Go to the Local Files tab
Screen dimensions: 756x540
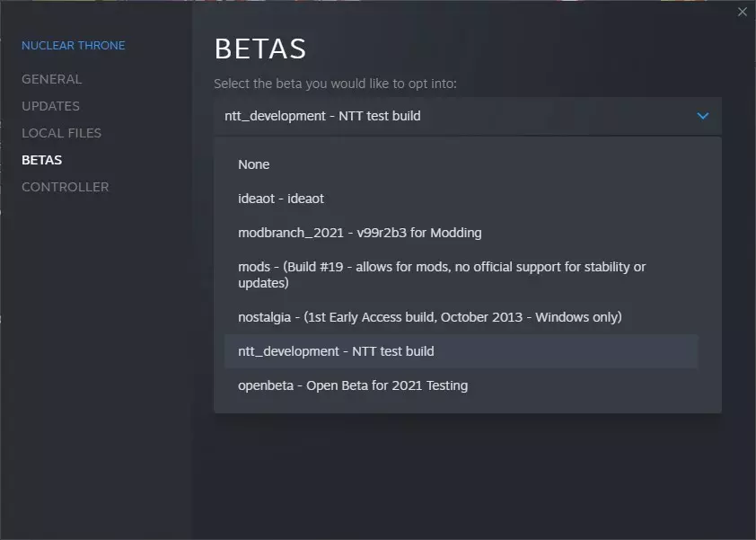61,133
